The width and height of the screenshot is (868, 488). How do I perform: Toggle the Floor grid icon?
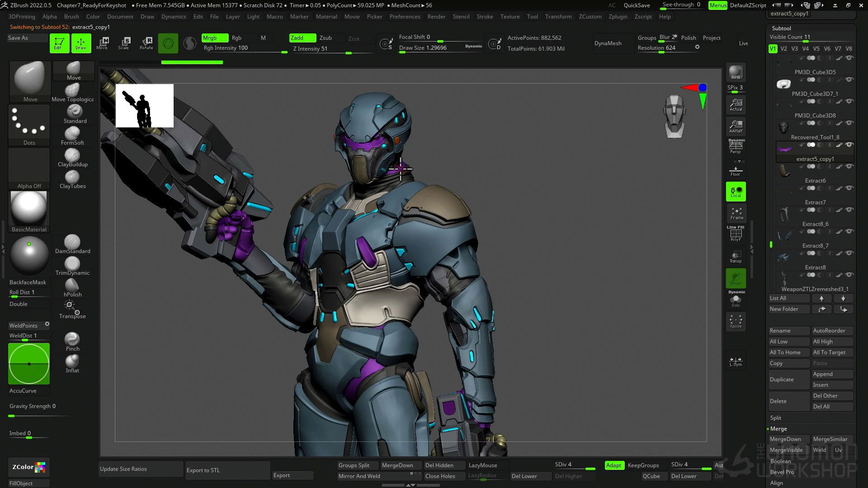(736, 171)
